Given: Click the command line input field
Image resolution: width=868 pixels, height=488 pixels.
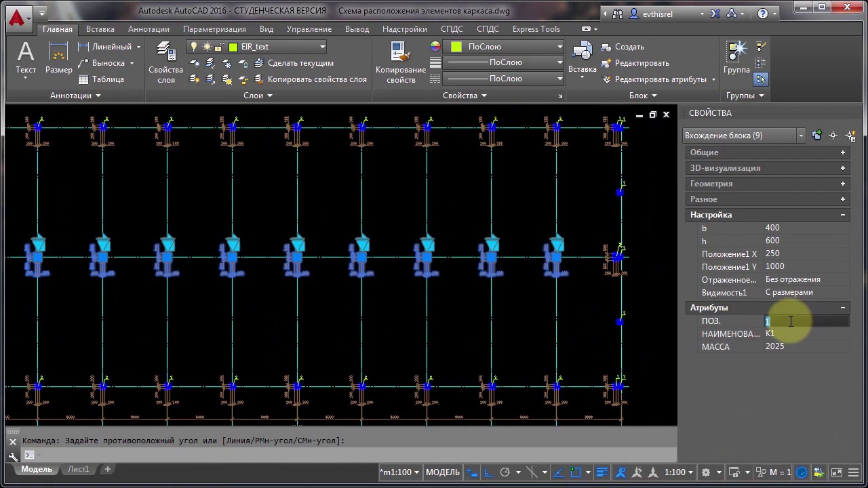Looking at the screenshot, I should [x=356, y=455].
